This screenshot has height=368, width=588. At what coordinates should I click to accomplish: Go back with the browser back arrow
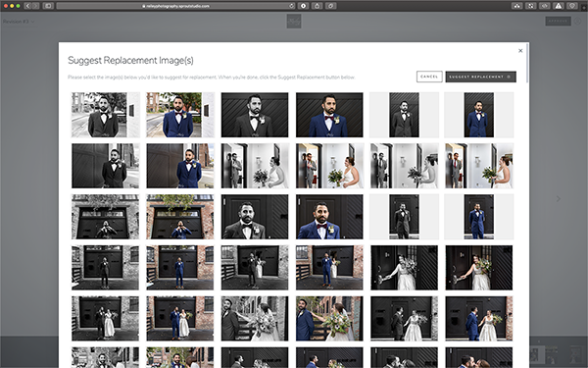pos(27,6)
